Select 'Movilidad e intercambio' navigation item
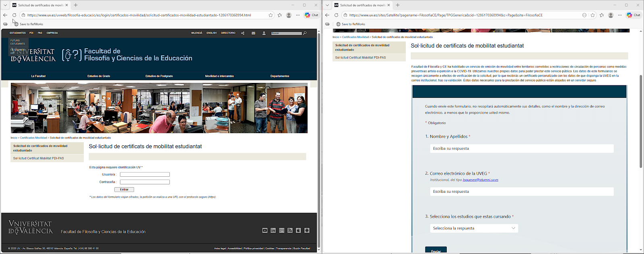 [219, 76]
